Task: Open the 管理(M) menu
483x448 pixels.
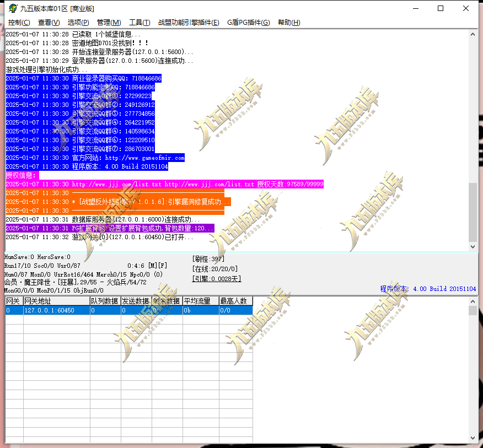Action: pyautogui.click(x=109, y=23)
